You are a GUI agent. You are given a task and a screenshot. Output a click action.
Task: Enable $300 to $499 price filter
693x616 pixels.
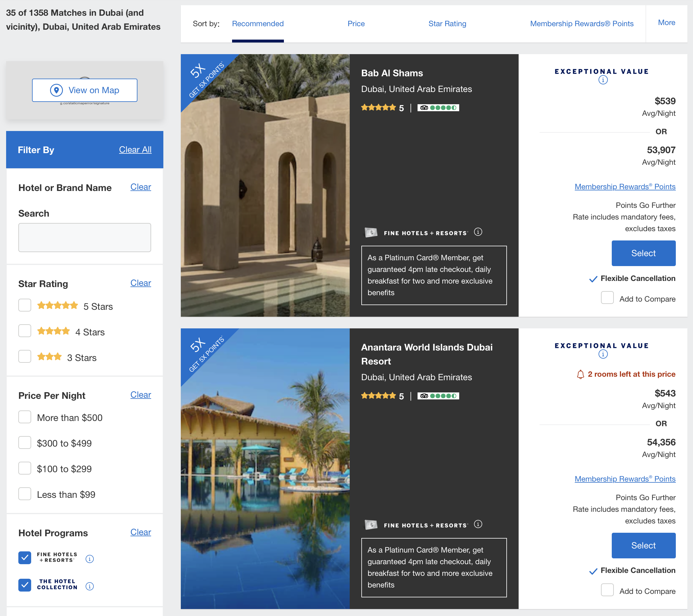(x=25, y=442)
